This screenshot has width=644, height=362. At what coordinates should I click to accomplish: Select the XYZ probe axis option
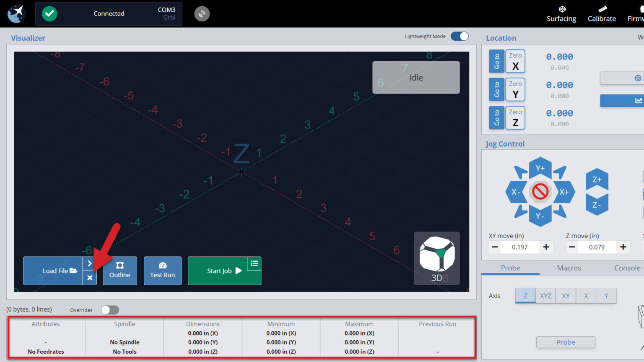pos(545,296)
